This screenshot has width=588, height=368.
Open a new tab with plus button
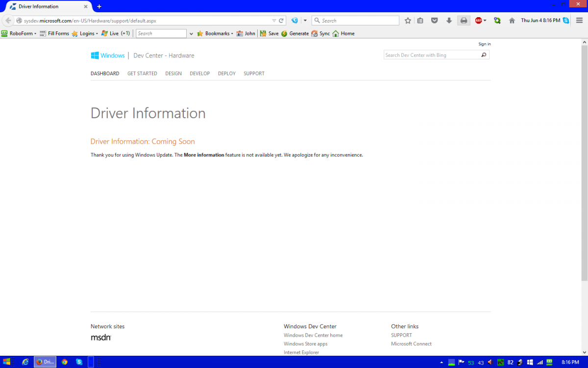(99, 6)
